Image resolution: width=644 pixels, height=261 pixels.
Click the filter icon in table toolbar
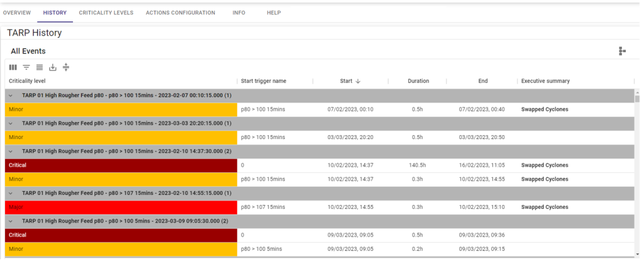[x=26, y=67]
